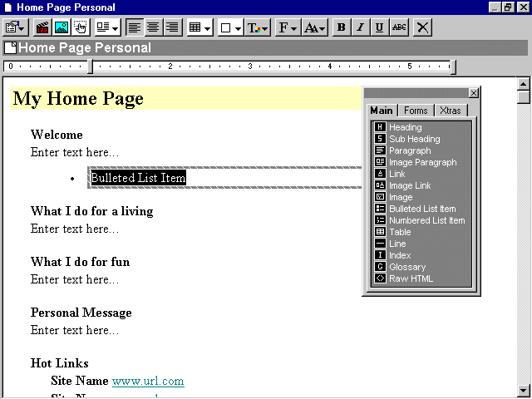Insert a Heading from the palette

tap(405, 127)
